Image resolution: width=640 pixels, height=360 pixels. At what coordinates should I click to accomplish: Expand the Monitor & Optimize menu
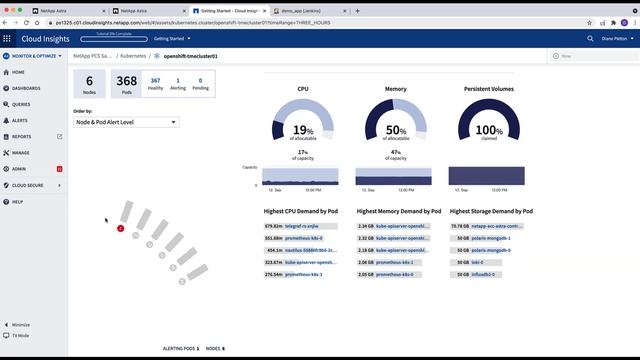[x=33, y=56]
